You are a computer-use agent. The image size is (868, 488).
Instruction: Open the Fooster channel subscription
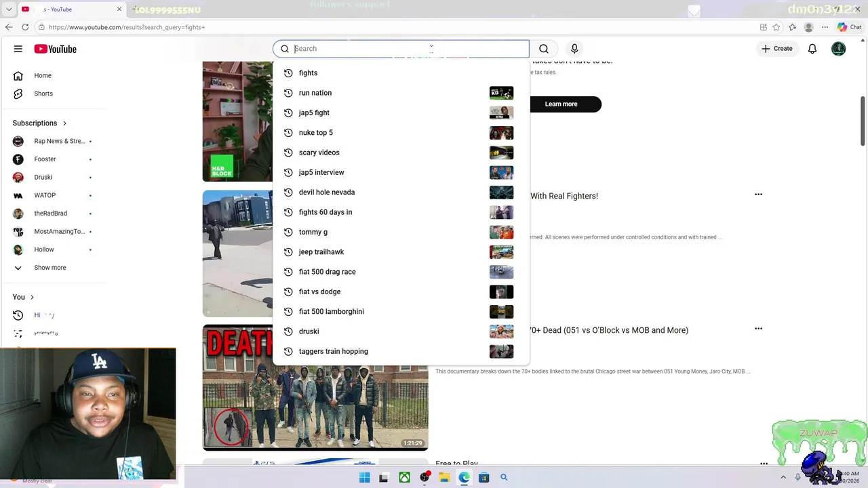53,159
